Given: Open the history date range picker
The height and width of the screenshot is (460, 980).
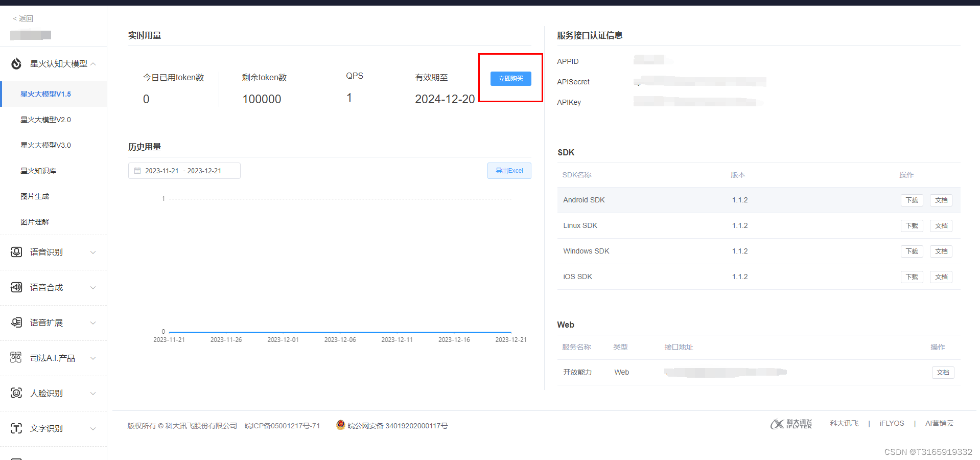Looking at the screenshot, I should pyautogui.click(x=184, y=171).
